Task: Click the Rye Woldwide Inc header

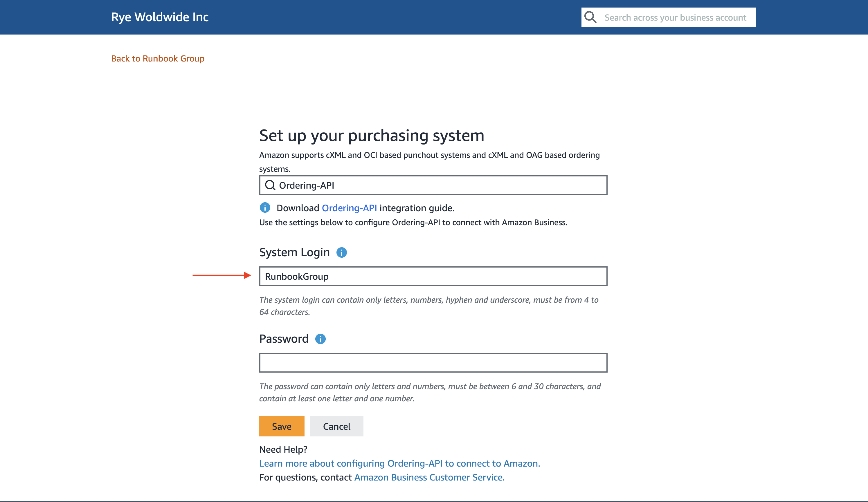Action: pos(159,17)
